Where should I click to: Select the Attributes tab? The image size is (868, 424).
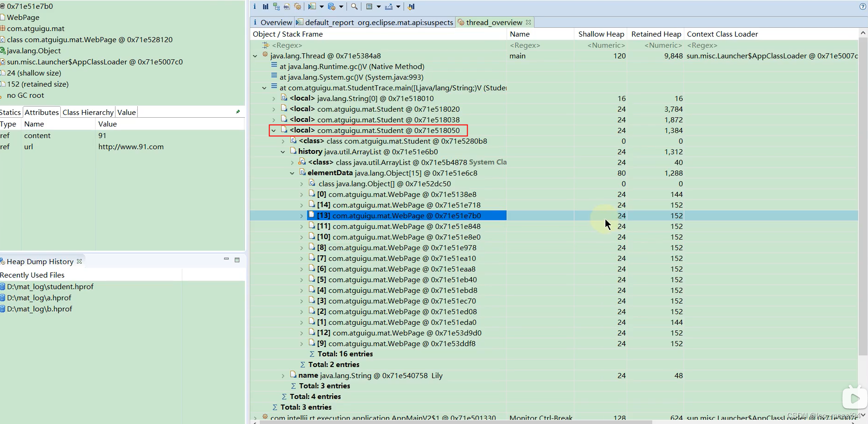pyautogui.click(x=42, y=112)
